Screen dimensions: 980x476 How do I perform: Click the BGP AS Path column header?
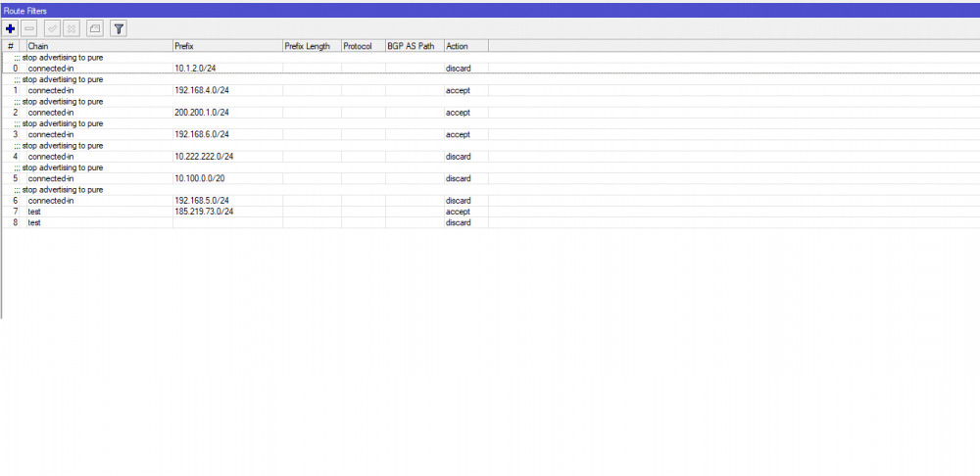tap(414, 46)
